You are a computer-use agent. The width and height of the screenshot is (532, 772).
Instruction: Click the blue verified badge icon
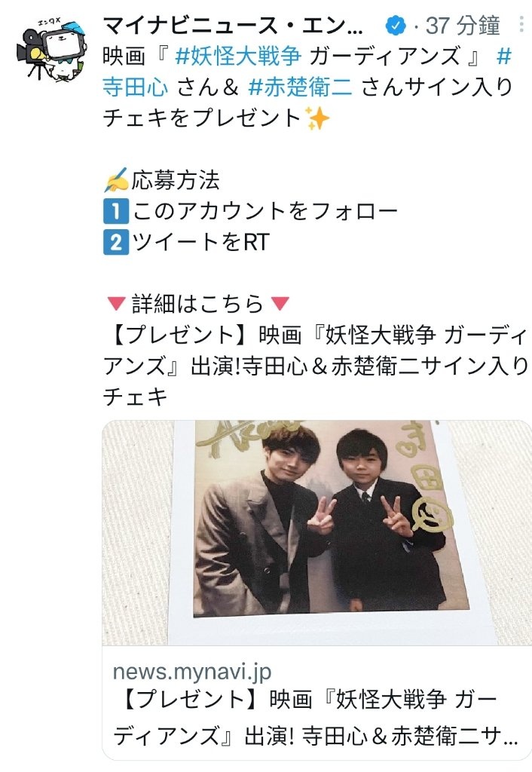point(395,25)
